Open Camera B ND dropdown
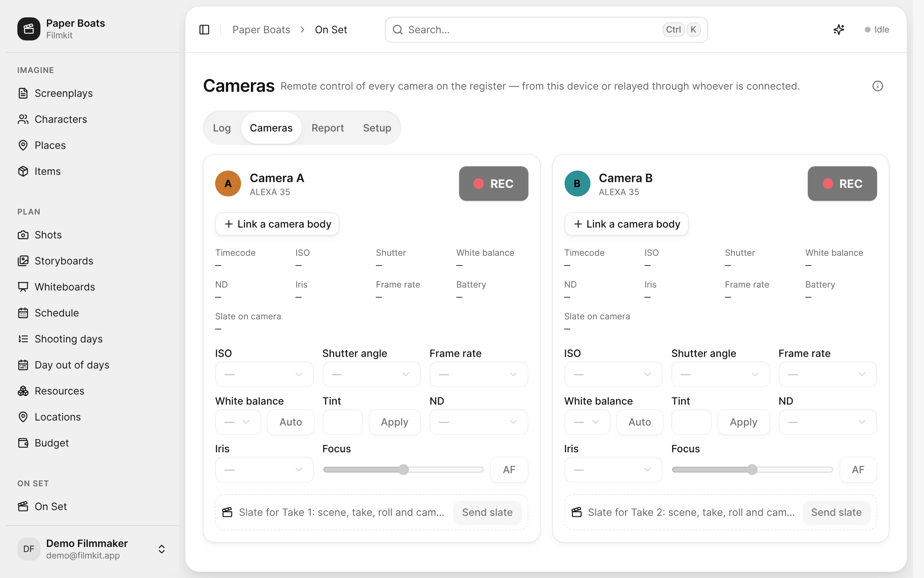 pyautogui.click(x=827, y=422)
